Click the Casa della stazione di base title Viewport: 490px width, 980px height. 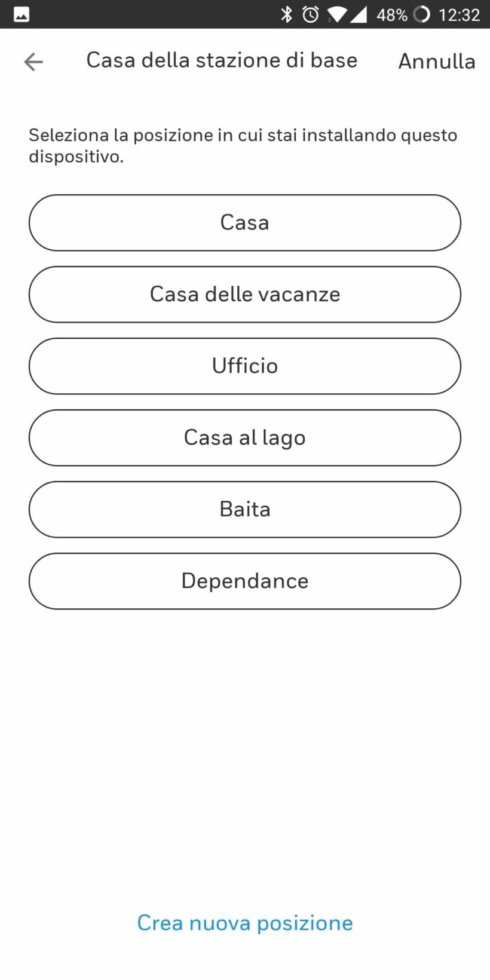pos(222,60)
